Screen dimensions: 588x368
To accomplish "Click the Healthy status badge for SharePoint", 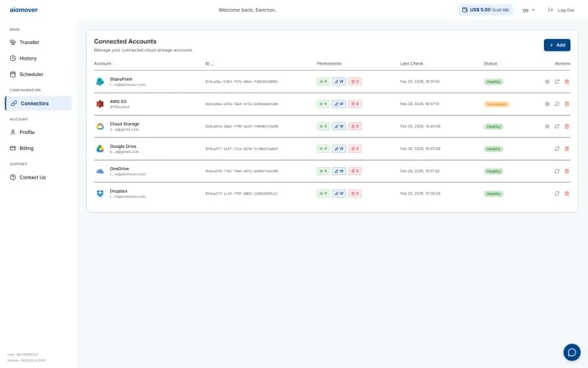I will pos(493,82).
